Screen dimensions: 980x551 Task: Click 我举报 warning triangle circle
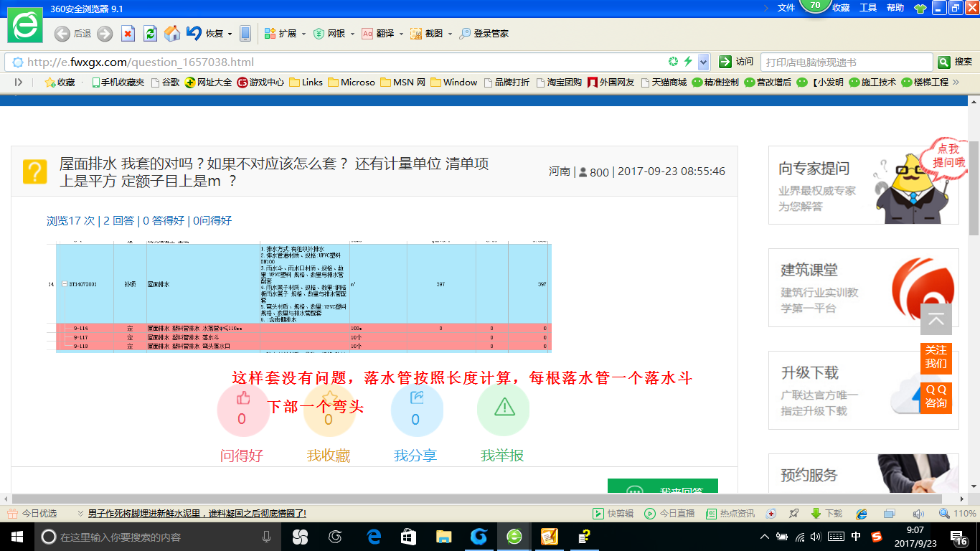pos(503,410)
